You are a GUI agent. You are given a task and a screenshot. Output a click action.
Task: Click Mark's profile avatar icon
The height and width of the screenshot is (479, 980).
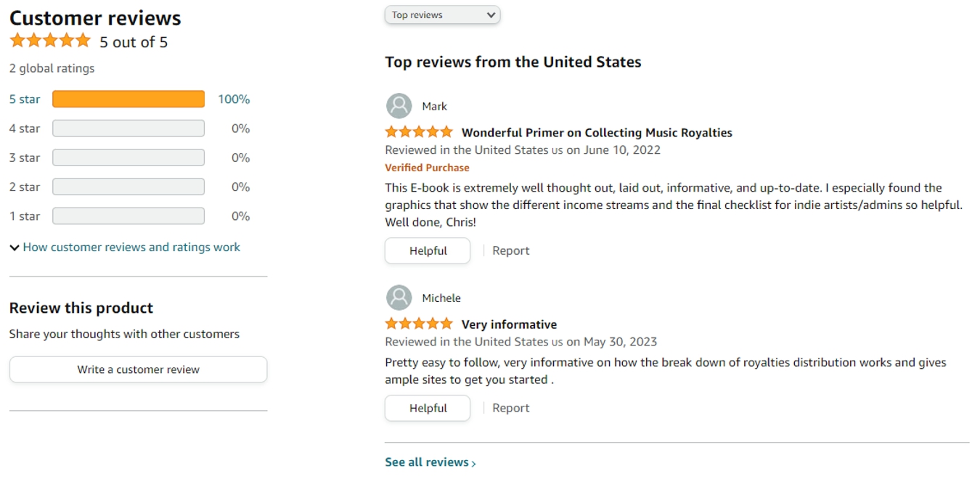[x=399, y=106]
